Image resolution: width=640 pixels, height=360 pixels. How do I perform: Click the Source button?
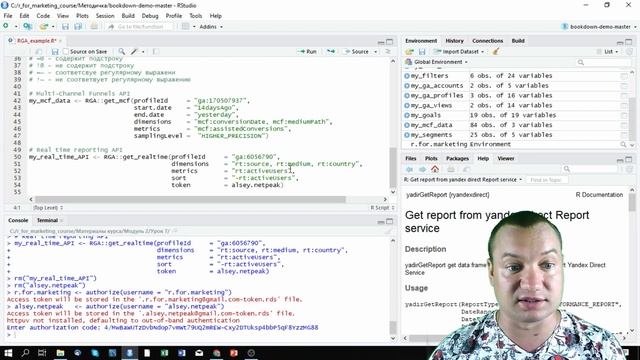click(x=357, y=51)
